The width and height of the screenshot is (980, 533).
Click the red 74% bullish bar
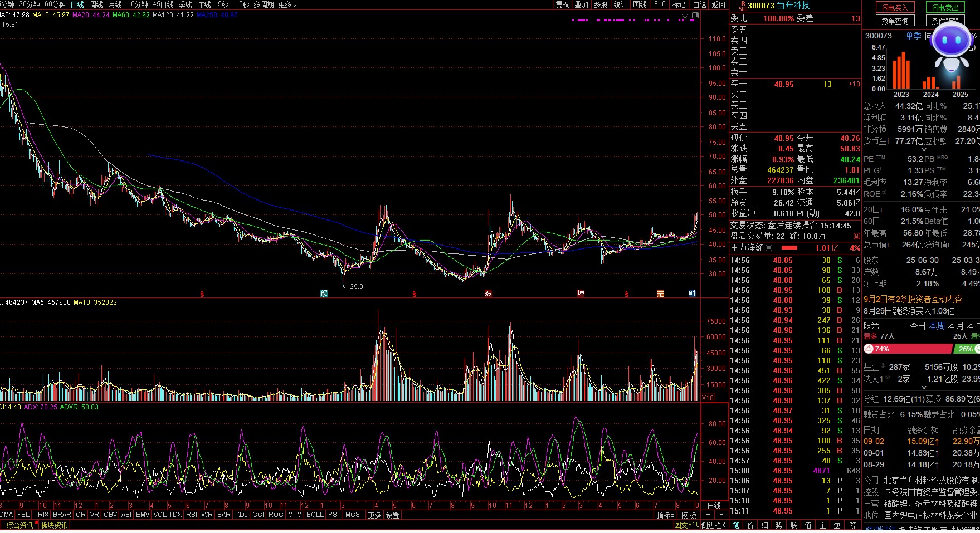tap(908, 349)
